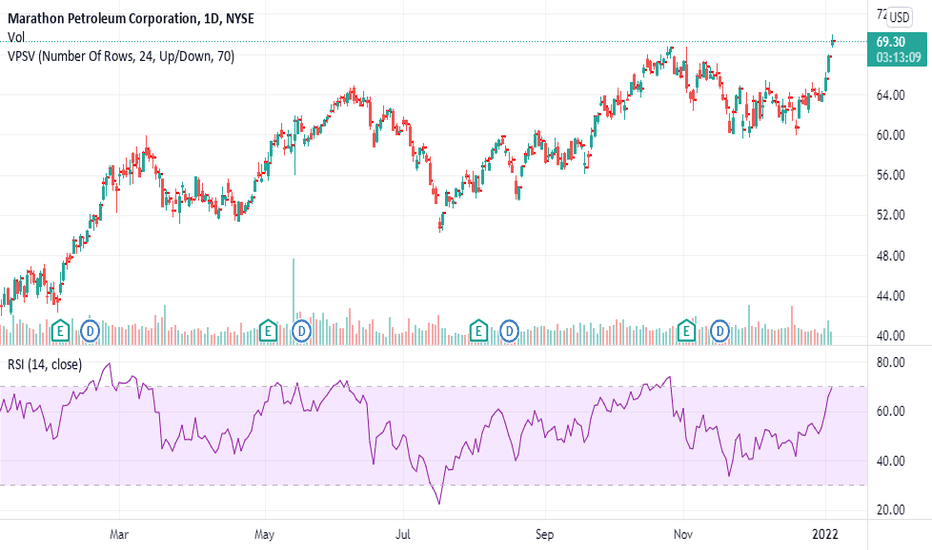Open the May dividend D marker

coord(301,331)
